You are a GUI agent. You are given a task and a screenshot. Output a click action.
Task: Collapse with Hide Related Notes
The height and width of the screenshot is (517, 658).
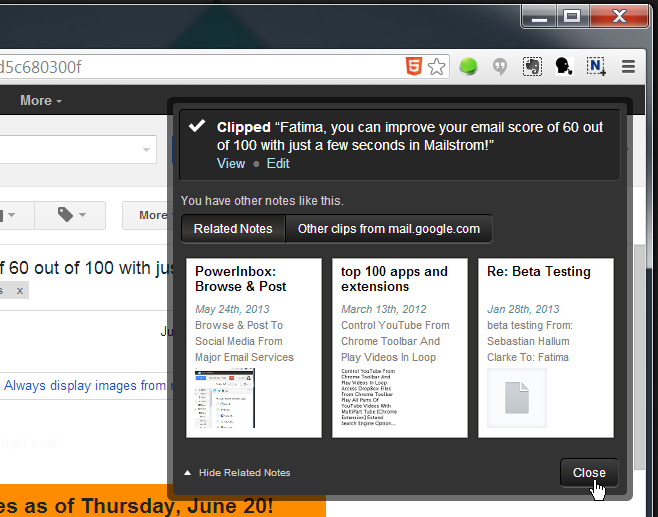(237, 473)
